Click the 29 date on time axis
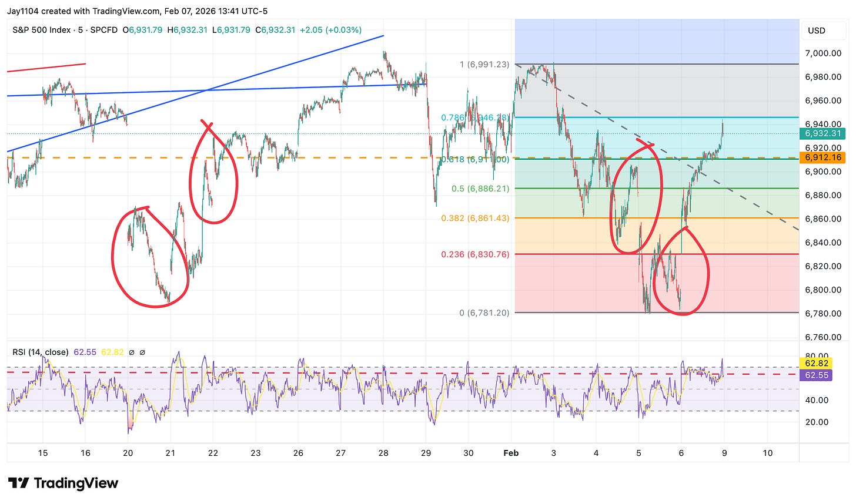Image resolution: width=856 pixels, height=504 pixels. [x=426, y=453]
